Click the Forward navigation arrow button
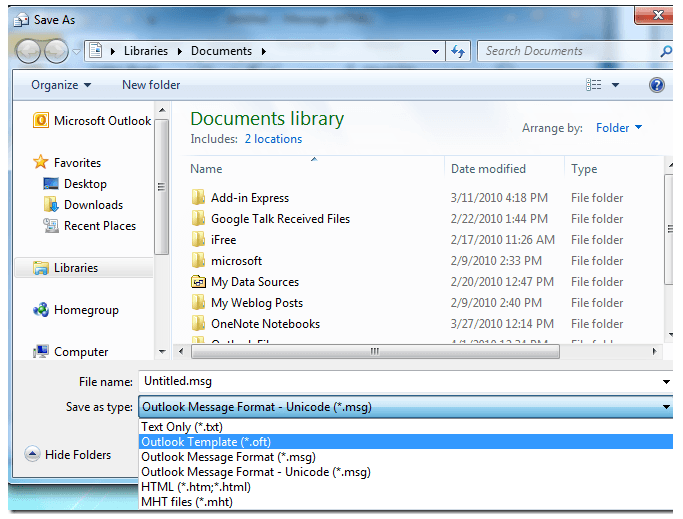Screen dimensions: 683x519 (x=56, y=51)
